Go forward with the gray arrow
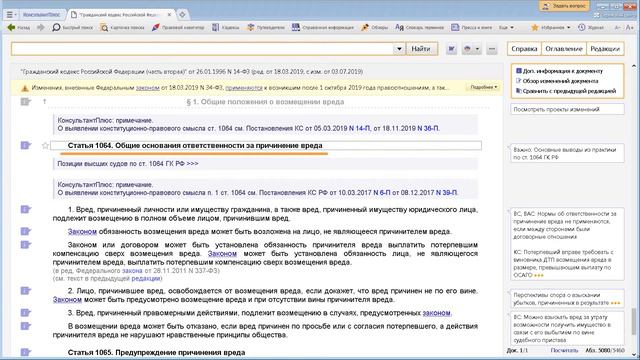This screenshot has width=640, height=360. 40,27
